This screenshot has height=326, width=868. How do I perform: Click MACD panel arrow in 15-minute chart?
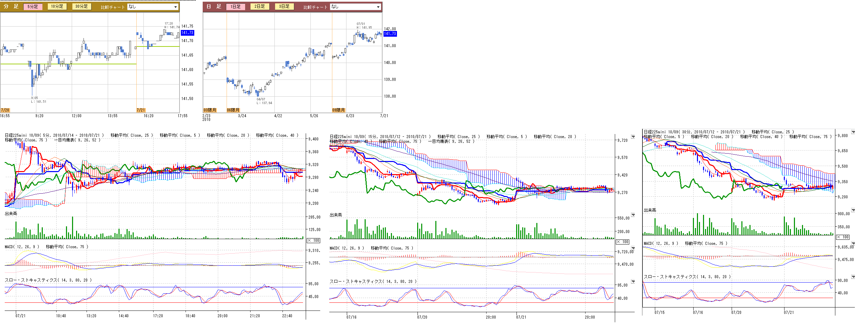pyautogui.click(x=633, y=248)
